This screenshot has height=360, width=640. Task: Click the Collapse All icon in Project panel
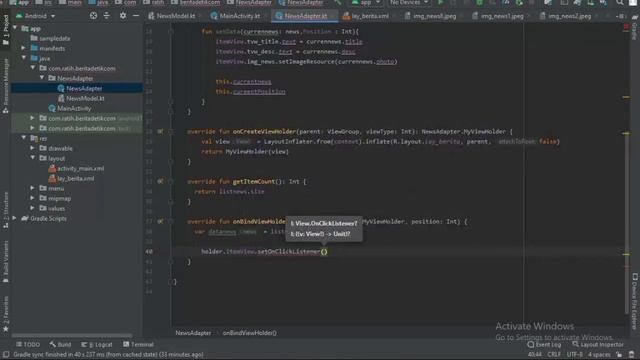point(107,16)
